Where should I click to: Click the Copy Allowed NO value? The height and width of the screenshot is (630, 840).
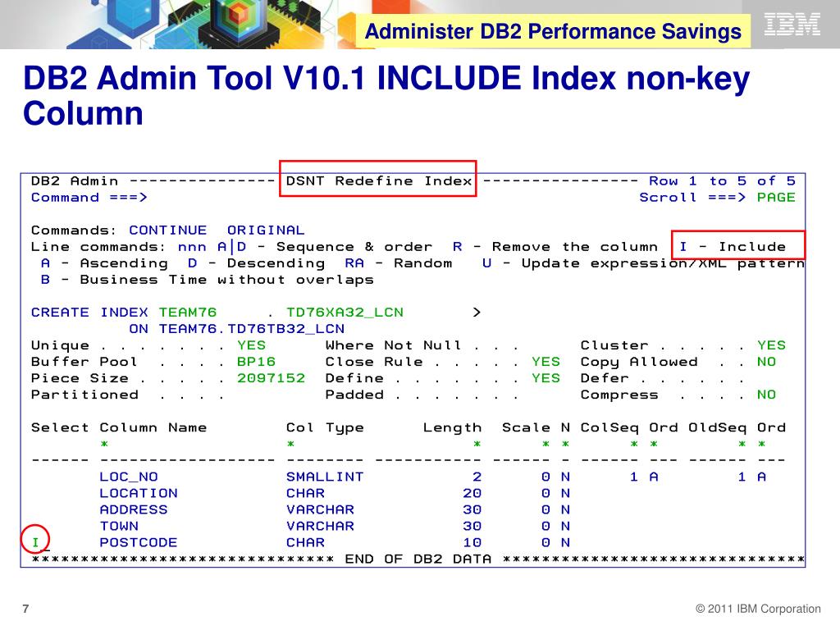point(766,362)
